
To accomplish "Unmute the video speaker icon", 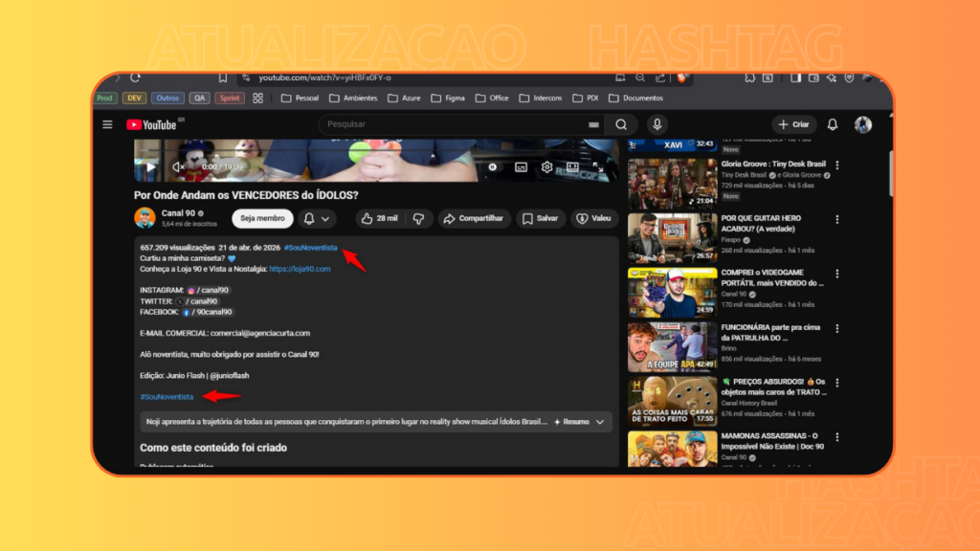I will click(178, 167).
